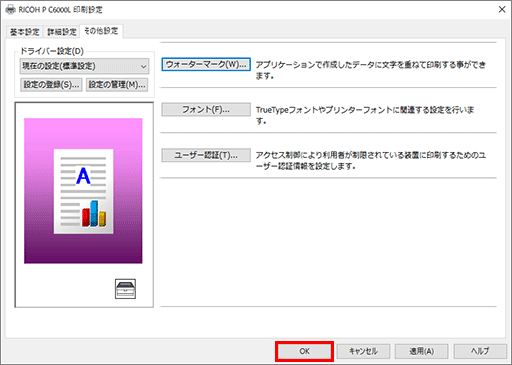The width and height of the screenshot is (512, 365).
Task: Click the watermark description text アプリケーションで作成した
Action: tap(371, 70)
